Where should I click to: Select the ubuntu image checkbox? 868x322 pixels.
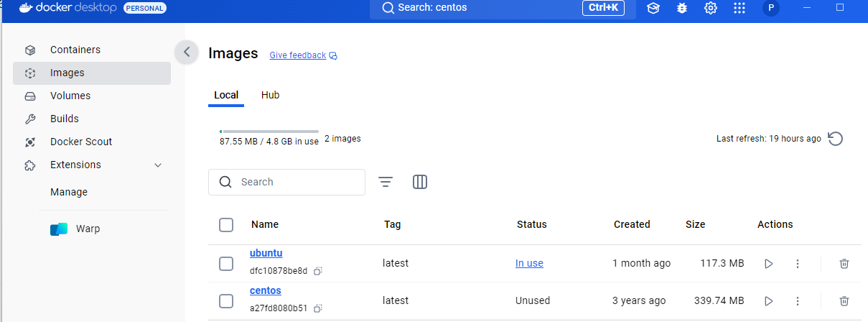tap(226, 264)
